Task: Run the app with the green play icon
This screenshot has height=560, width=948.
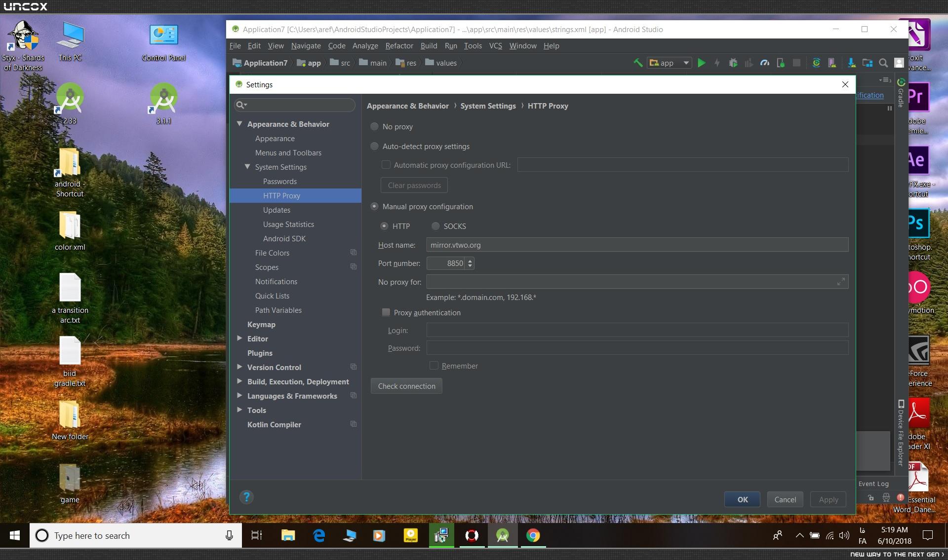Action: click(x=701, y=63)
